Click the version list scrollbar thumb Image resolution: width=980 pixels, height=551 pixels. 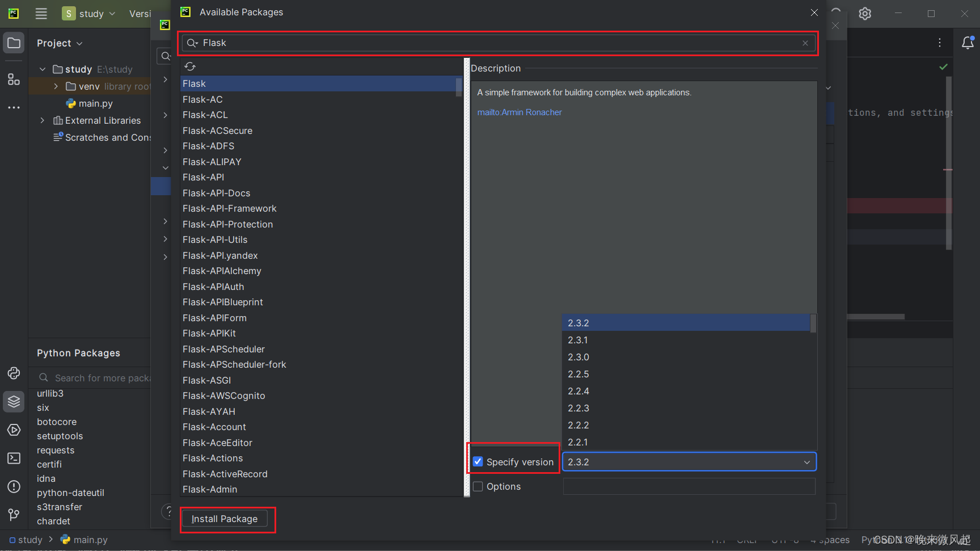tap(813, 323)
